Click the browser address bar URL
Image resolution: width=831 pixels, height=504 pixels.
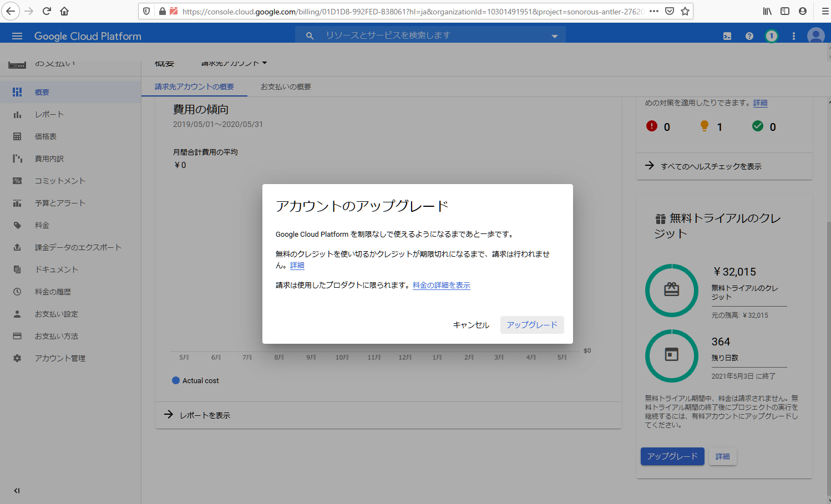[413, 11]
